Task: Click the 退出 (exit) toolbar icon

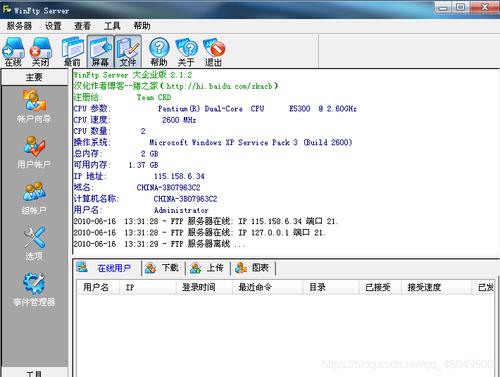Action: [214, 51]
